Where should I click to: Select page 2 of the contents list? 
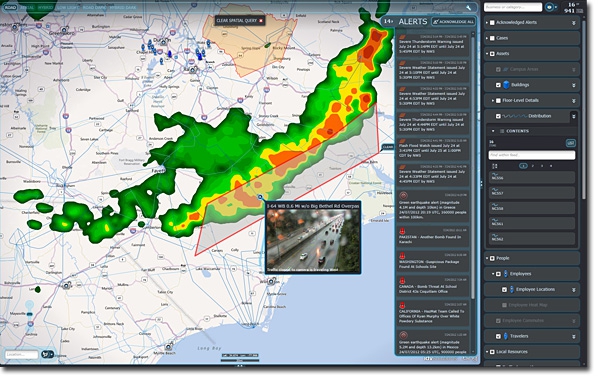click(x=533, y=166)
